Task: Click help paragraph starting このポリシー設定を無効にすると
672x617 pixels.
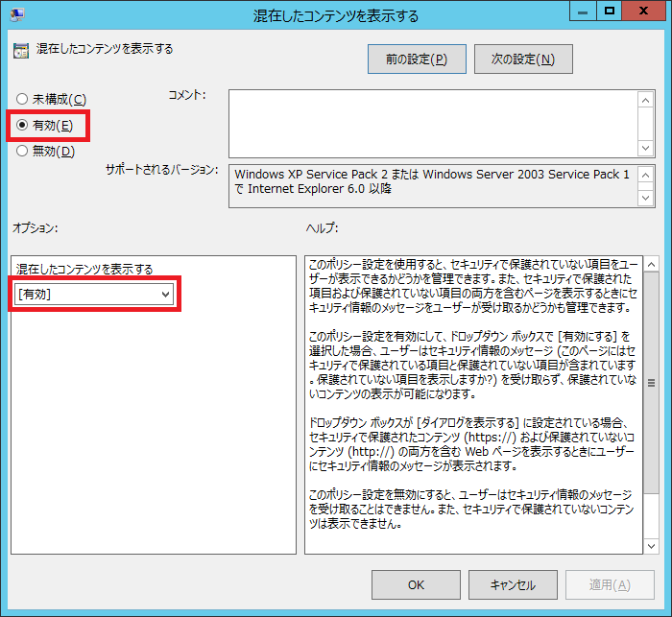Action: pos(471,509)
